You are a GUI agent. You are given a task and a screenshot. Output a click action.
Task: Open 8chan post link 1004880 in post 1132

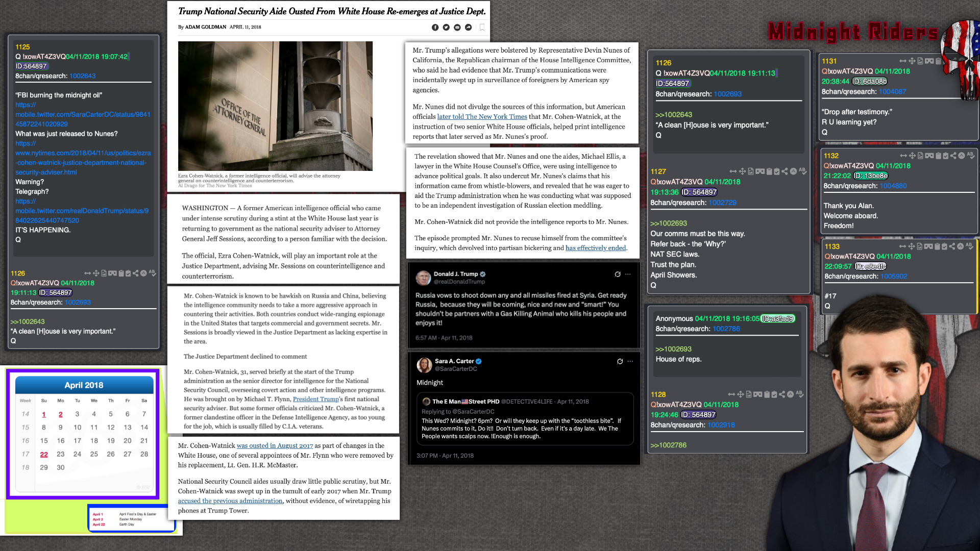[x=893, y=186]
